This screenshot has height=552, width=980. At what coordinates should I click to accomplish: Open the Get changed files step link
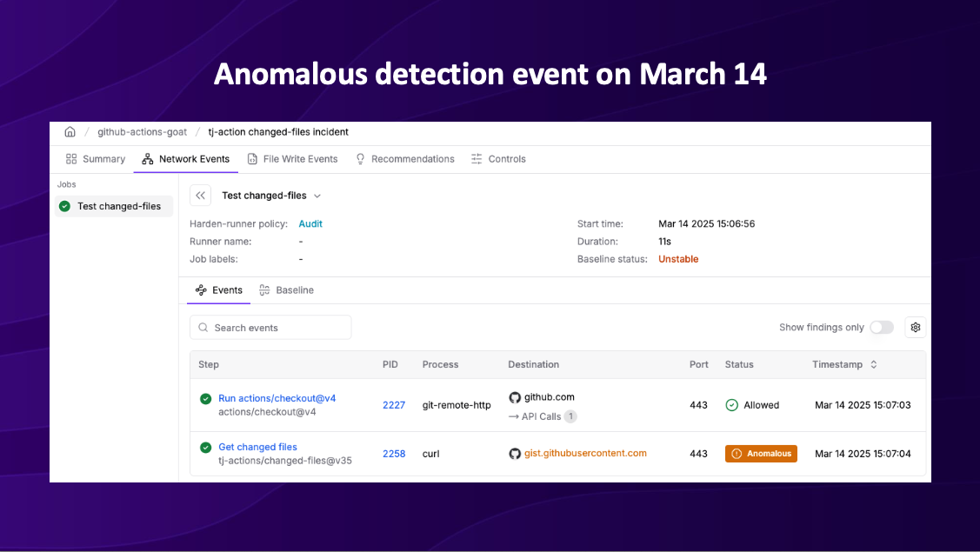tap(257, 447)
